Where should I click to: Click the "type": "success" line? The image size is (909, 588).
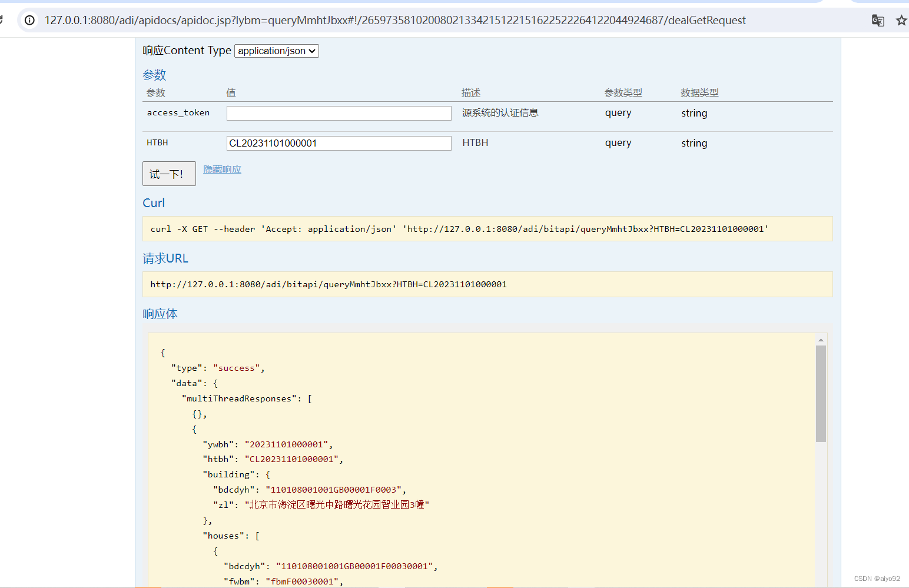click(x=218, y=368)
